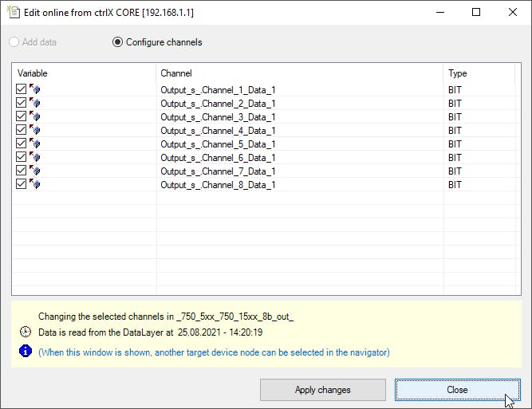532x409 pixels.
Task: Click variable icon for Channel_8_Data_1 row
Action: [x=34, y=184]
